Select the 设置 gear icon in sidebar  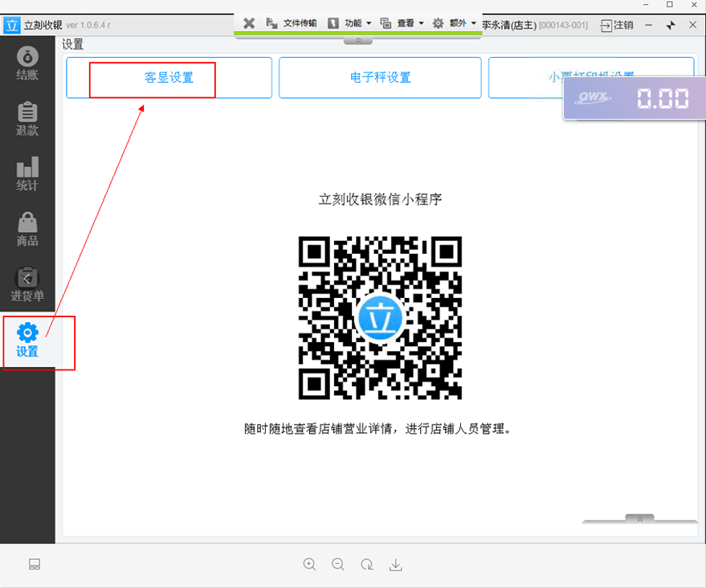[27, 333]
